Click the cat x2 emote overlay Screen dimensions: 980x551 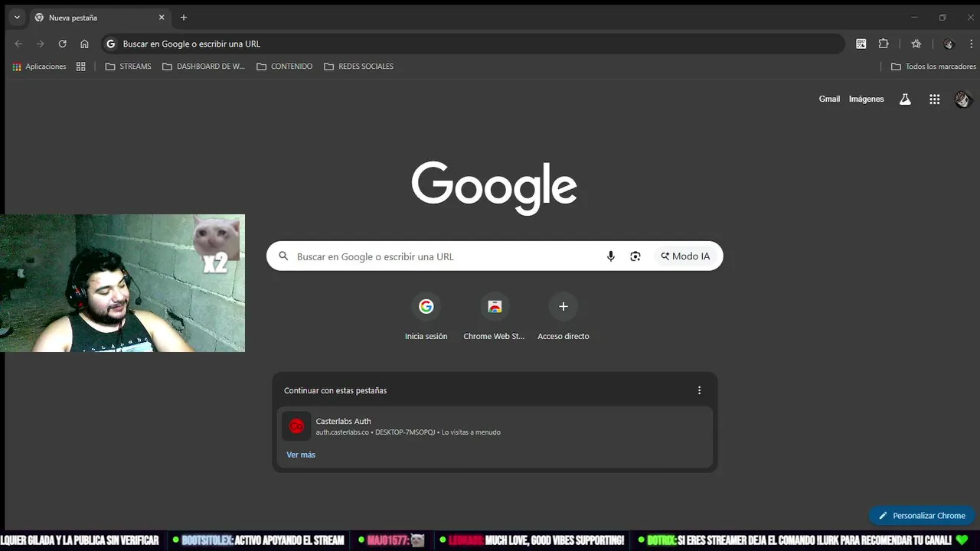click(x=217, y=245)
